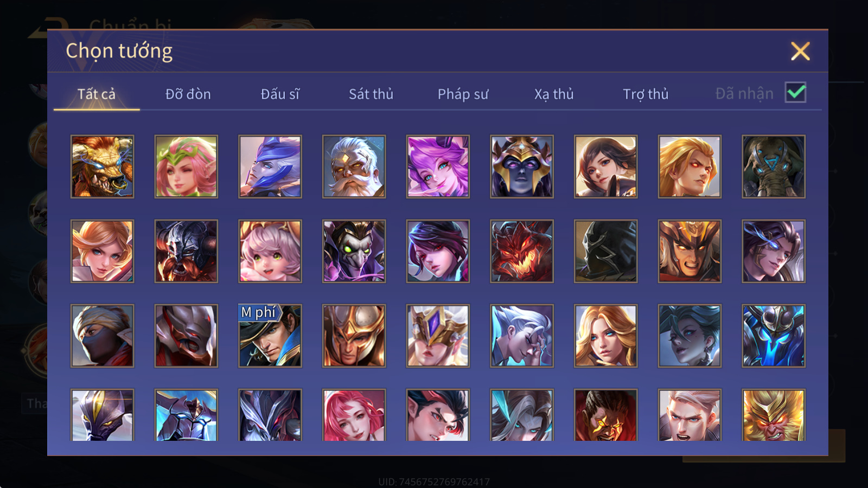Select the golden lion beast hero portrait

(x=102, y=166)
